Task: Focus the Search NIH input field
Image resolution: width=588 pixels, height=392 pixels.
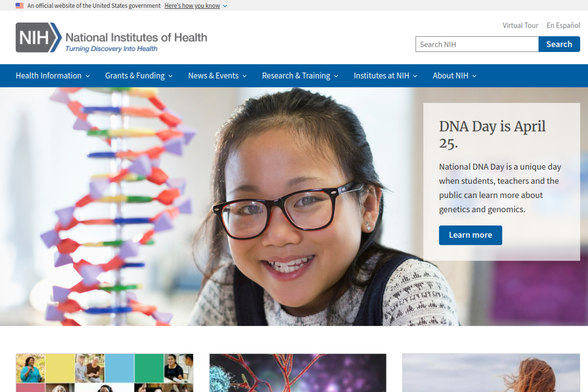Action: (477, 44)
